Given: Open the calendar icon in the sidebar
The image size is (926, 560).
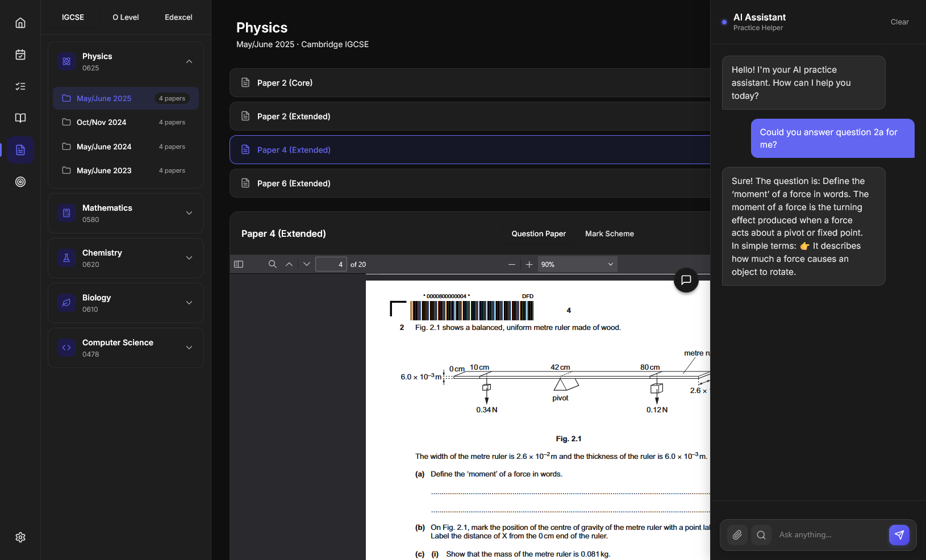Looking at the screenshot, I should coord(20,55).
